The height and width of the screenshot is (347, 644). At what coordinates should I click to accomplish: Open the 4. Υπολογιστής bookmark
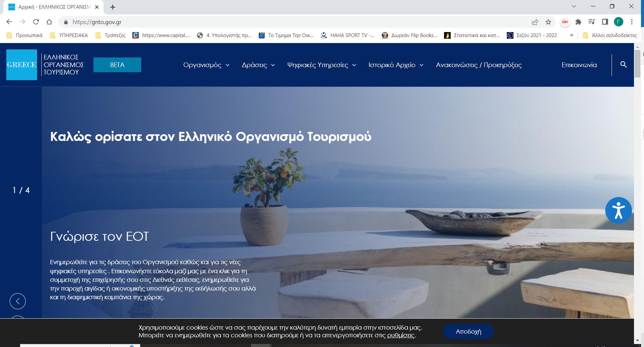(224, 35)
